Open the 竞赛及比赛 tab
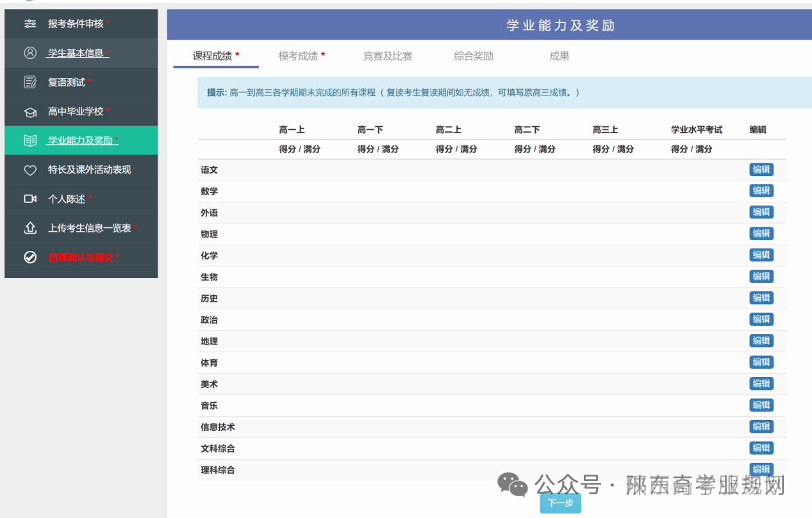Viewport: 812px width, 518px height. pos(388,56)
